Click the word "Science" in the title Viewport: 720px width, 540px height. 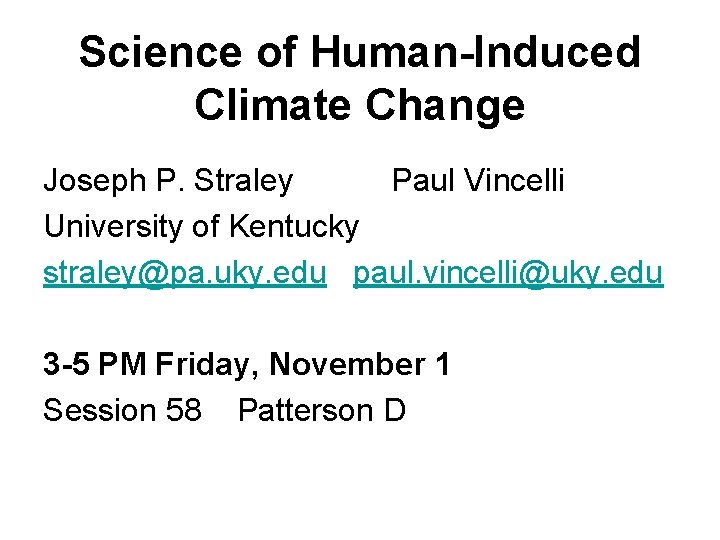(161, 52)
